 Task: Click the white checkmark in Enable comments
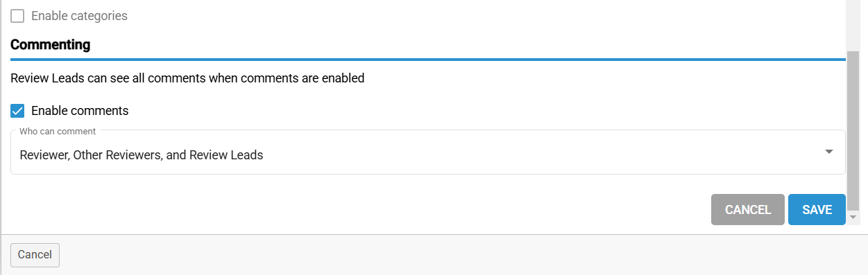pyautogui.click(x=17, y=111)
